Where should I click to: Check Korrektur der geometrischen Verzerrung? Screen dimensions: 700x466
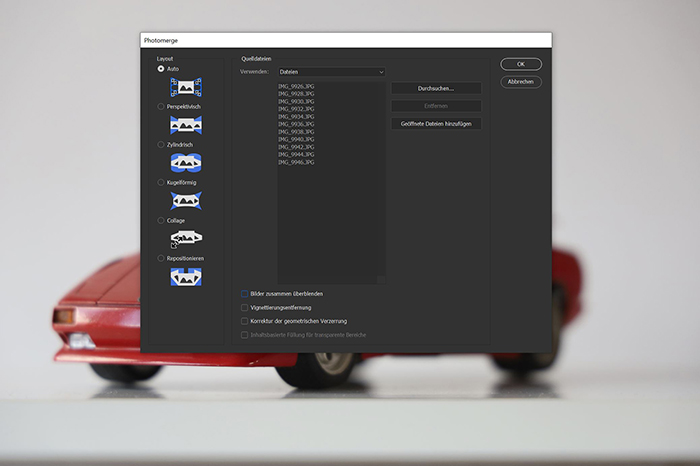[245, 321]
